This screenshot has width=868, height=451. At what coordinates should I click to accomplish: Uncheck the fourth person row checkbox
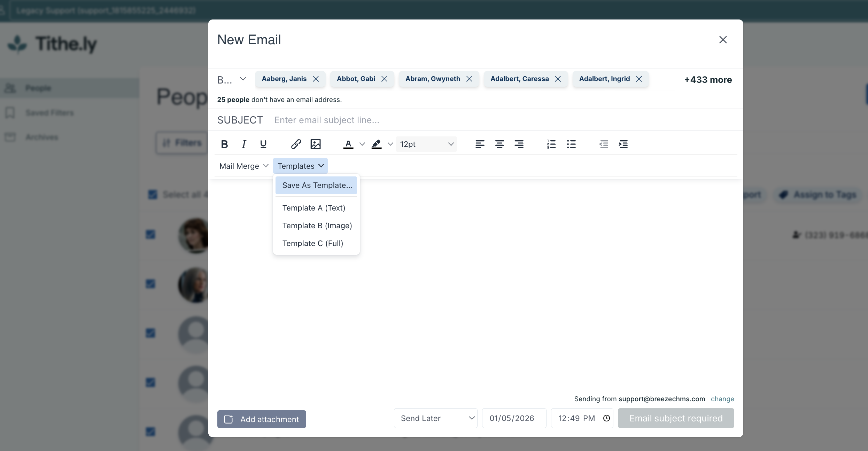150,382
